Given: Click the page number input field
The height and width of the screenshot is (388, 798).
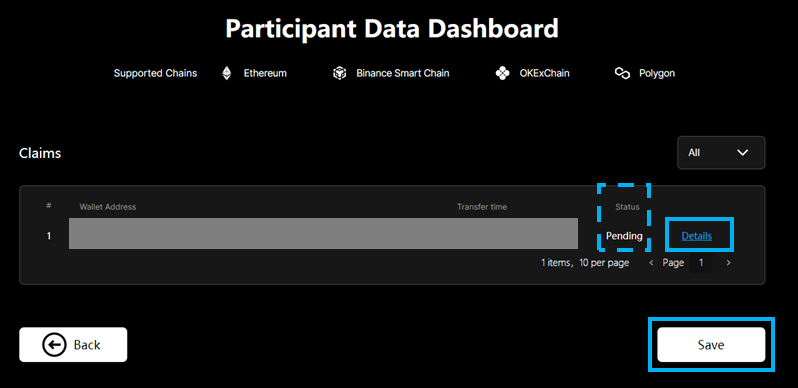Looking at the screenshot, I should coord(701,263).
